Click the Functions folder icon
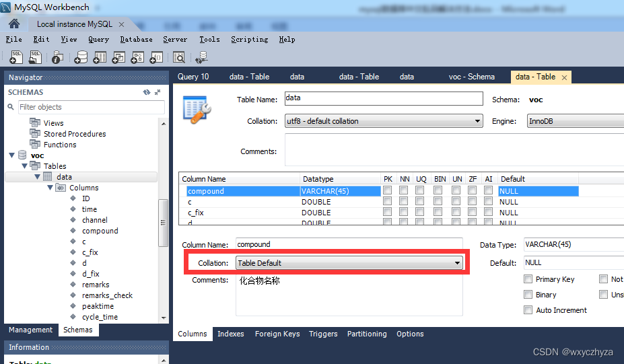624x364 pixels. (35, 144)
